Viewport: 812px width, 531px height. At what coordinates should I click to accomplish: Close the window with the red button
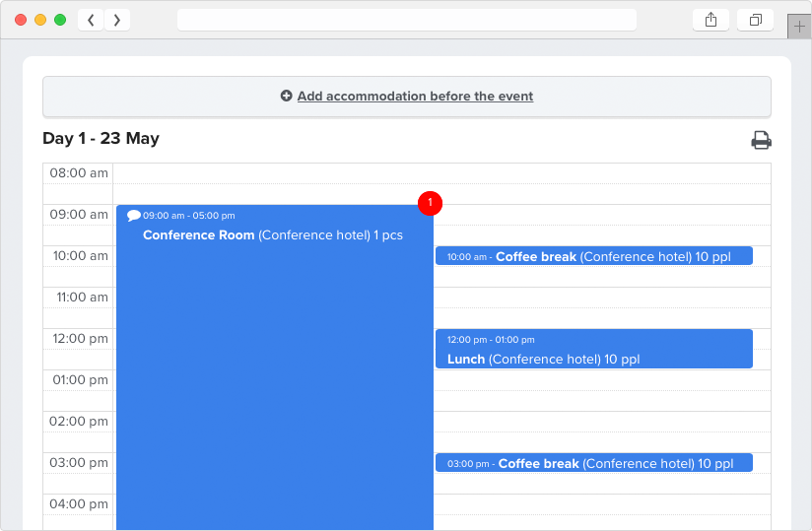(x=21, y=20)
